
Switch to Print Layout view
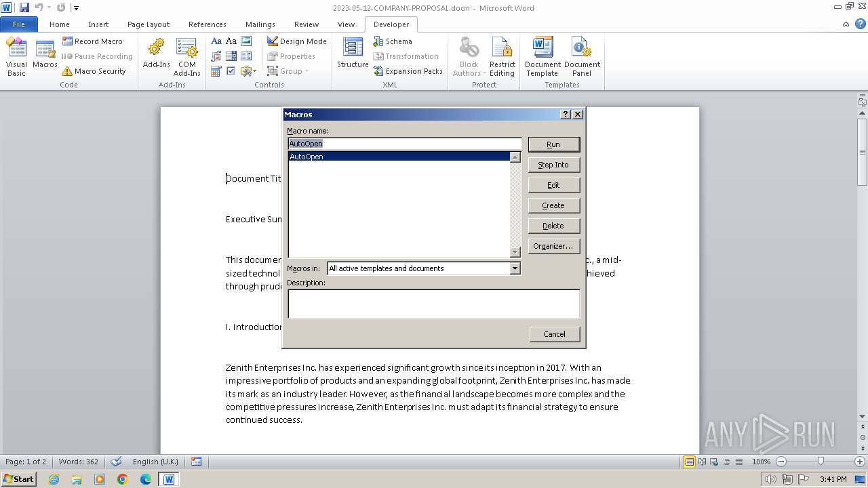689,462
